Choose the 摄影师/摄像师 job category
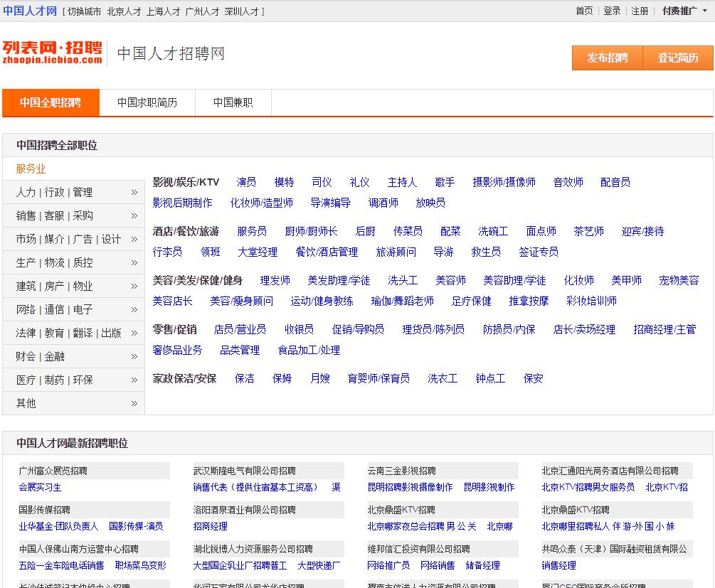Viewport: 715px width, 588px height. [x=504, y=182]
